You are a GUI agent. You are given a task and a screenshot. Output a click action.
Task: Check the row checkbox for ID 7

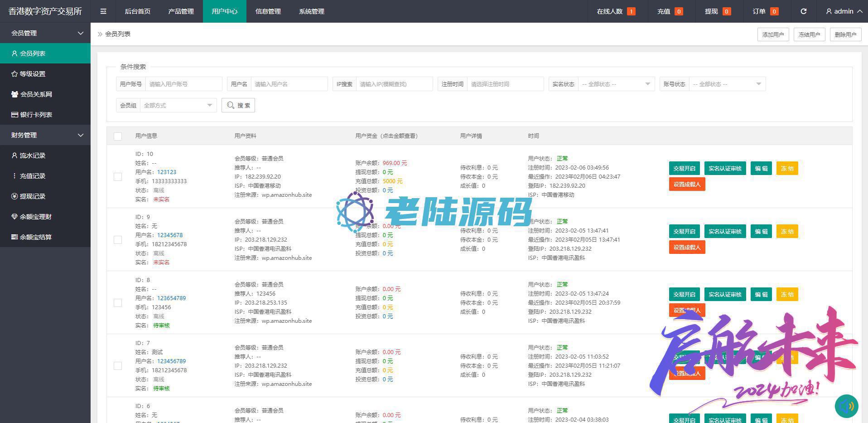[118, 366]
